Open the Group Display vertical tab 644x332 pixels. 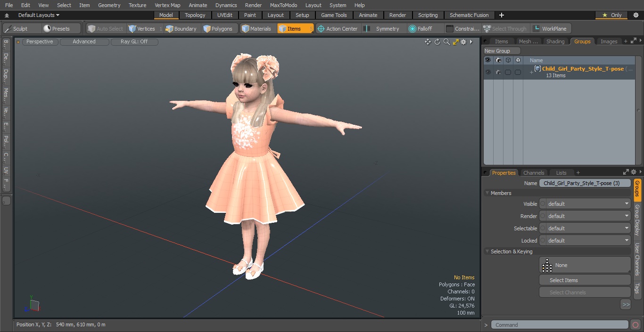pyautogui.click(x=637, y=220)
